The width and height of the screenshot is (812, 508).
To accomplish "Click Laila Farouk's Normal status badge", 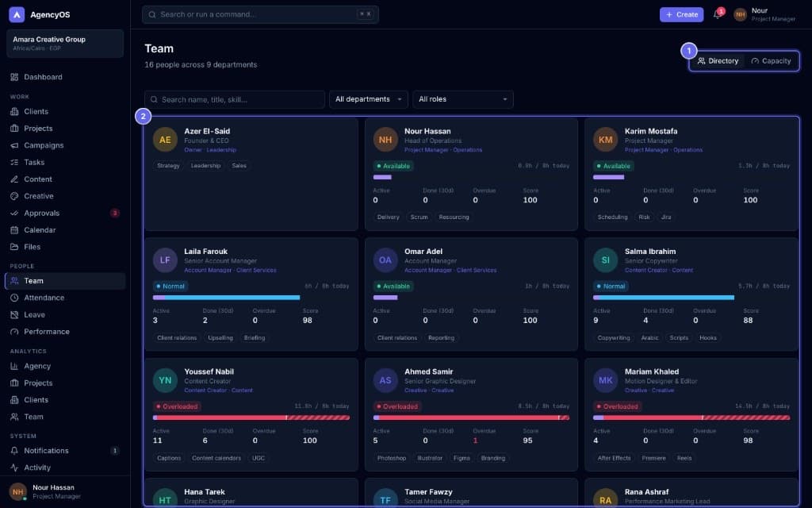I will (170, 286).
